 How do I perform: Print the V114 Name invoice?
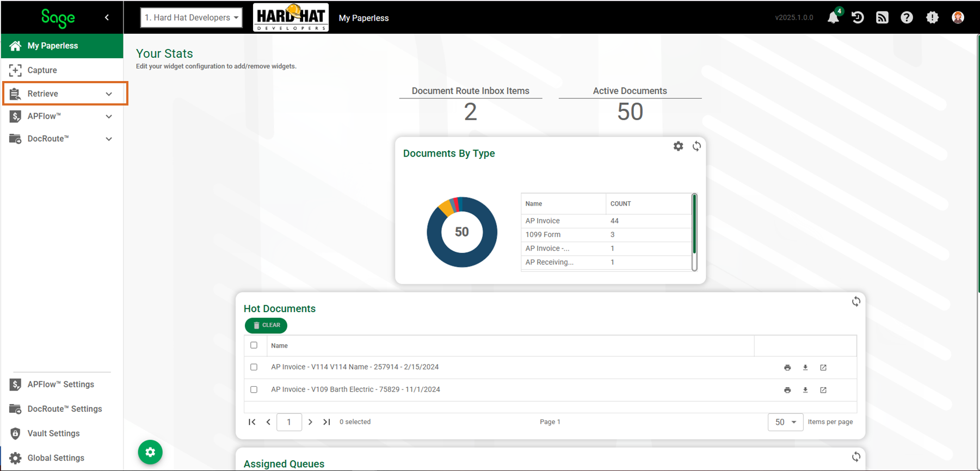787,368
